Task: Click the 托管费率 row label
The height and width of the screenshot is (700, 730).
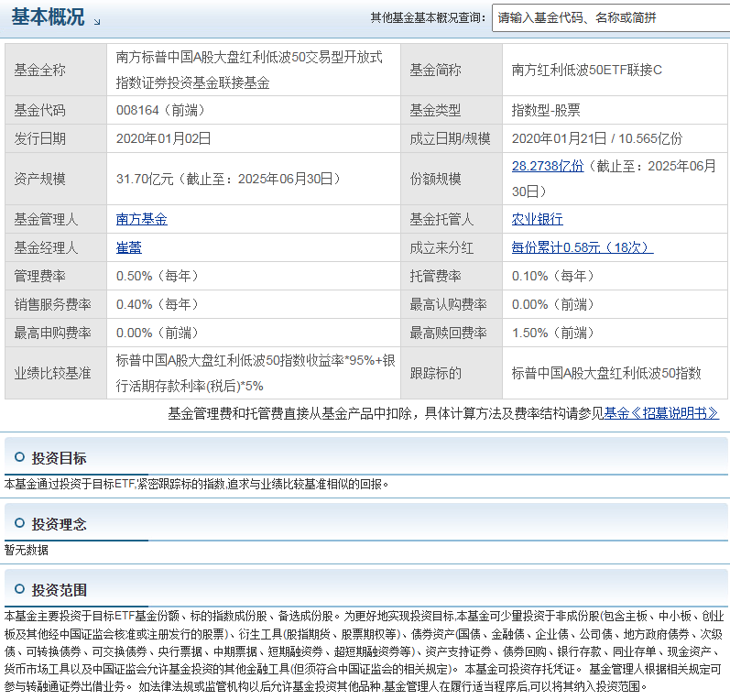Action: click(435, 276)
